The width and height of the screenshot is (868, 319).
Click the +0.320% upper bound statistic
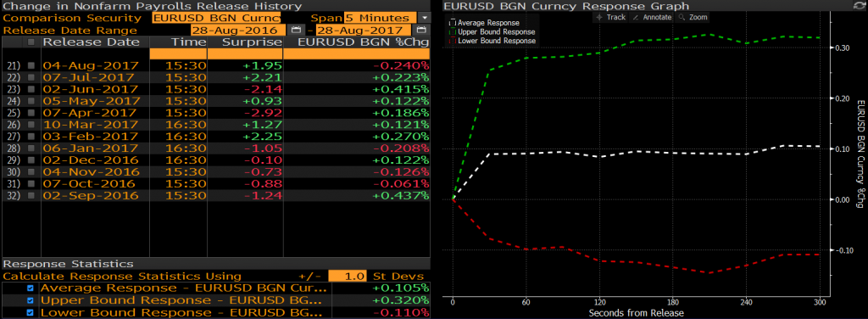click(401, 300)
